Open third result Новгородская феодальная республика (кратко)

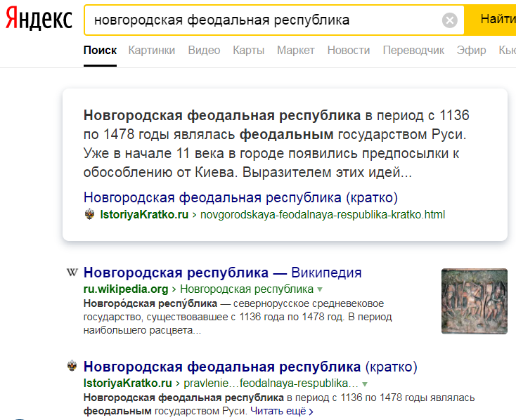pos(250,367)
